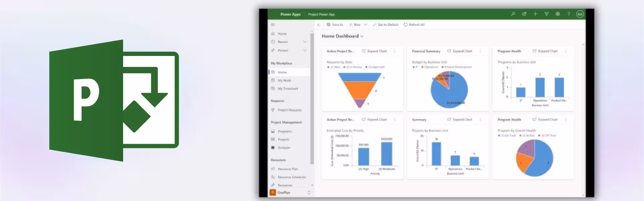Screen dimensions: 644x201
Task: Click the $120,000 Moderate priority bar
Action: tap(387, 154)
